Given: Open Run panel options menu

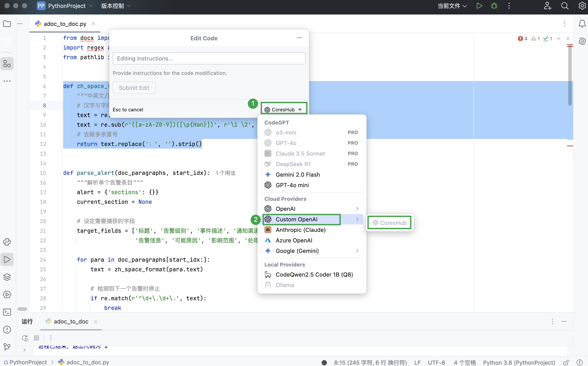Looking at the screenshot, I should pyautogui.click(x=552, y=322).
